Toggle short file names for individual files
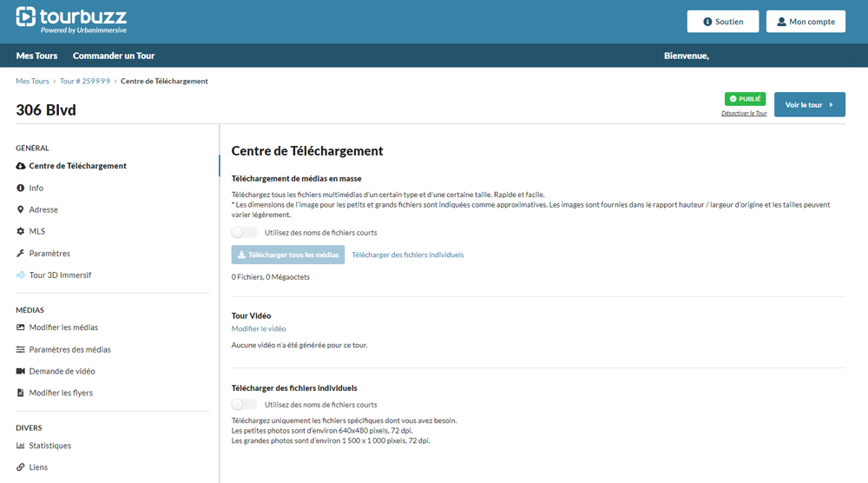 pyautogui.click(x=244, y=405)
